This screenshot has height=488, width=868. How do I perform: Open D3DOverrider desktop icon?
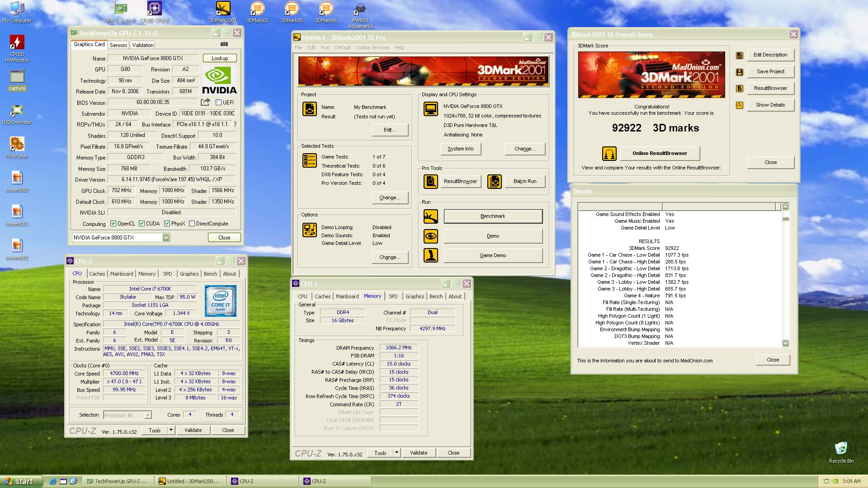click(17, 114)
